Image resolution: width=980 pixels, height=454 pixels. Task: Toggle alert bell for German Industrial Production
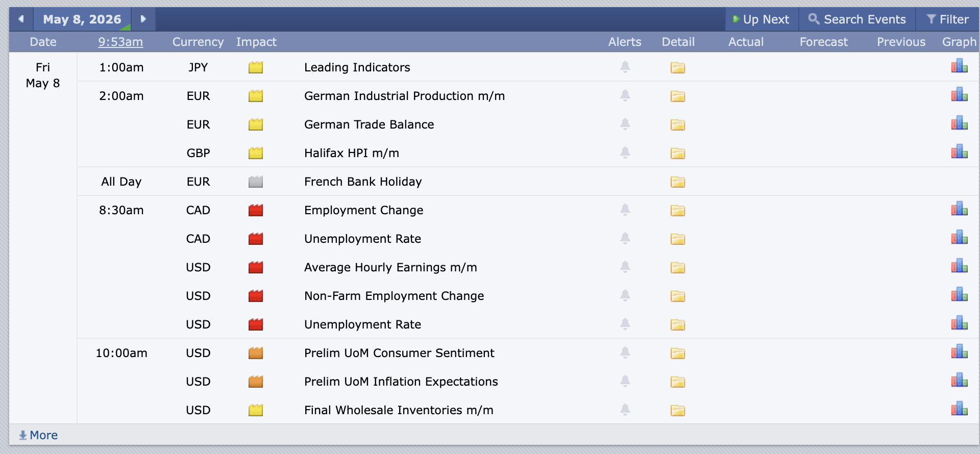point(625,95)
